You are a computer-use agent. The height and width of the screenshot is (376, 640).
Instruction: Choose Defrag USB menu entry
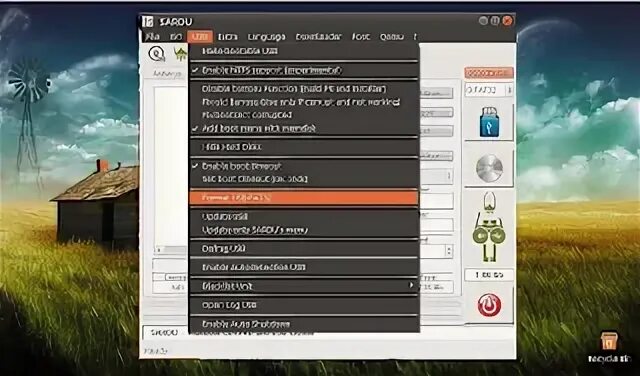(304, 248)
